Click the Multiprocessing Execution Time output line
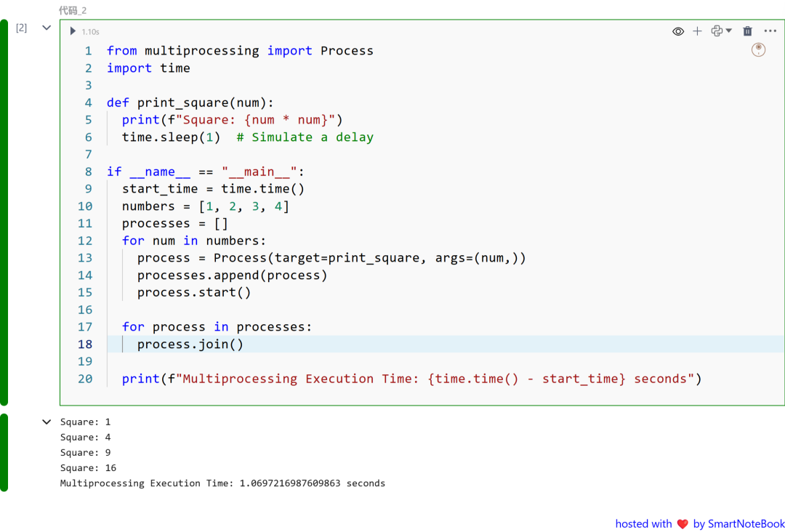Screen dimensions: 785x532 point(223,483)
